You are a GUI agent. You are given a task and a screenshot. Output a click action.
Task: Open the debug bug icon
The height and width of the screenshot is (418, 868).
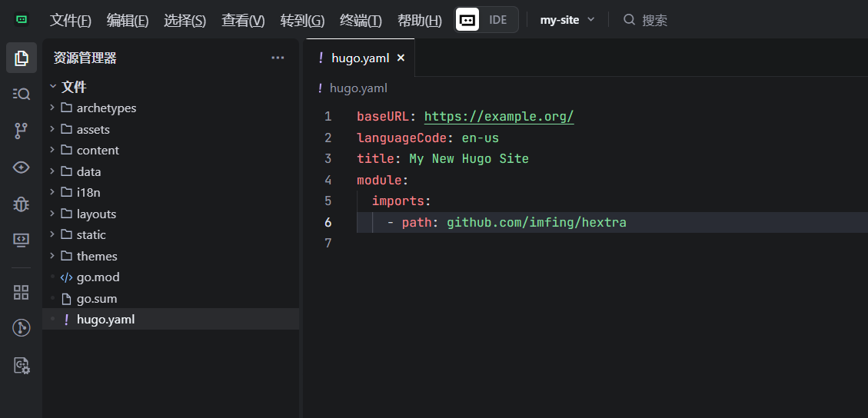22,204
